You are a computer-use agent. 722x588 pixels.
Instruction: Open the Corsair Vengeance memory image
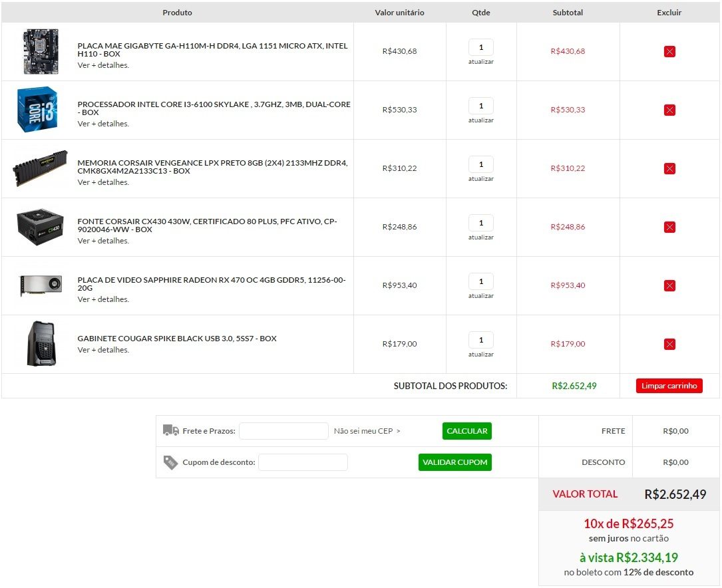(x=40, y=168)
